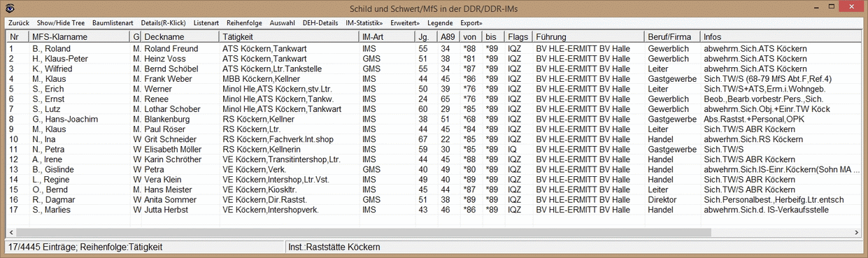Open the Auswahl menu

[282, 23]
